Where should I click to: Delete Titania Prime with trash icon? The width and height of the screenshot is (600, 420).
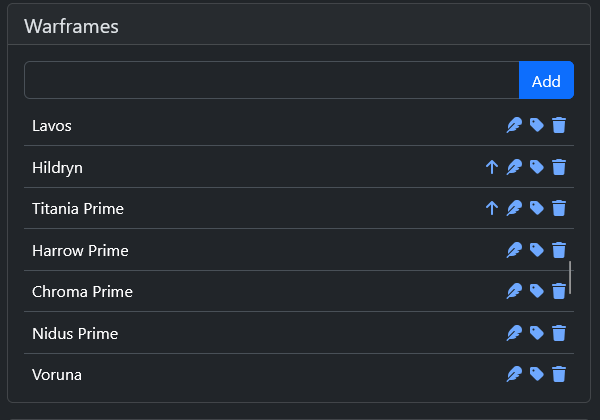(x=559, y=208)
